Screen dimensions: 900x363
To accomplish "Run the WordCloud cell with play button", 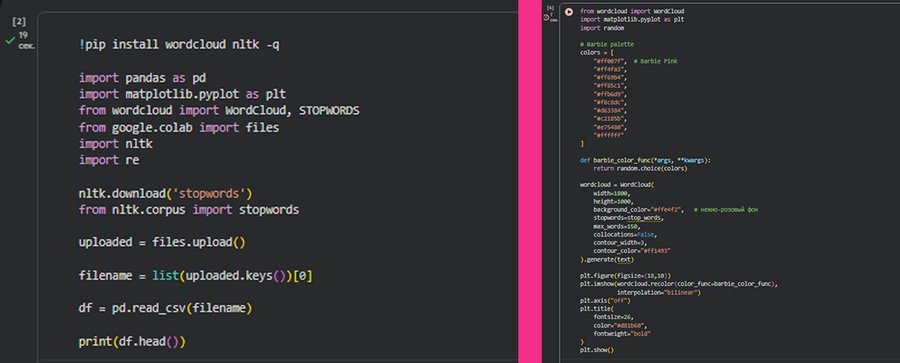I will pyautogui.click(x=568, y=11).
